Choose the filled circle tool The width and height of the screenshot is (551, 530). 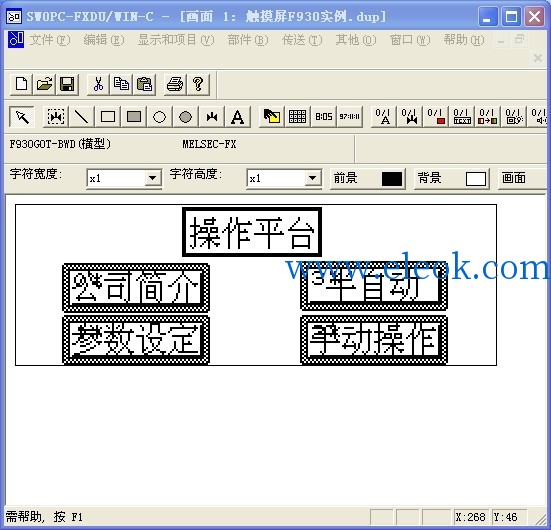click(185, 117)
